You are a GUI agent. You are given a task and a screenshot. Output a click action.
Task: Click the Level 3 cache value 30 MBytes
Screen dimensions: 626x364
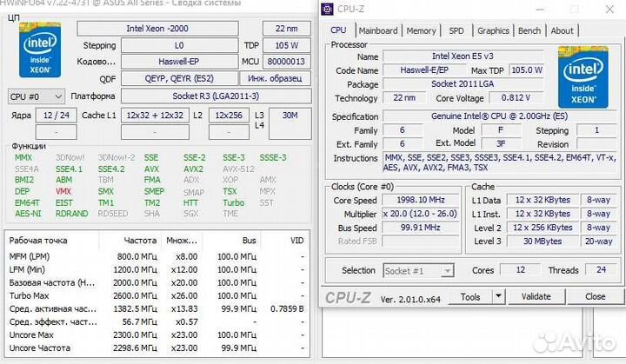pyautogui.click(x=543, y=241)
